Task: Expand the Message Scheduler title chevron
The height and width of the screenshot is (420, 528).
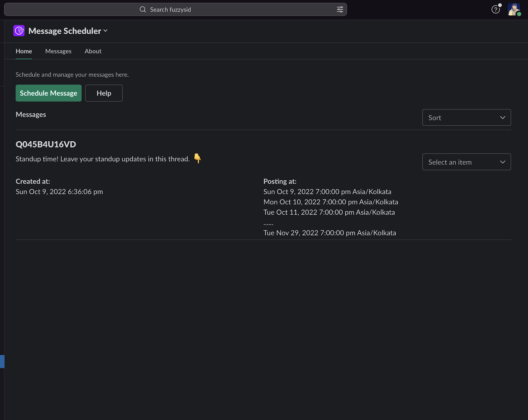Action: click(105, 31)
